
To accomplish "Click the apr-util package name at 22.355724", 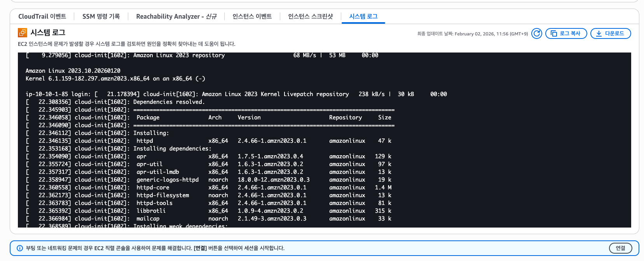I will [150, 164].
